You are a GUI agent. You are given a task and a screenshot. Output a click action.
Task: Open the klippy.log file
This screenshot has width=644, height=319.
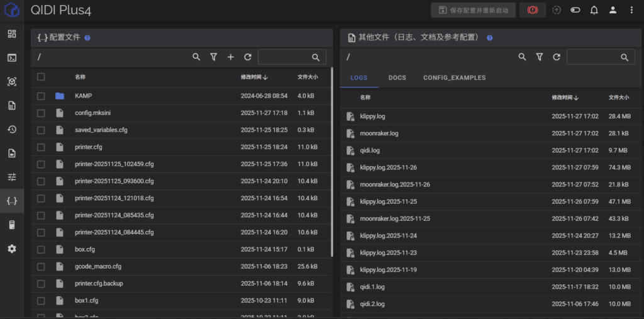373,116
